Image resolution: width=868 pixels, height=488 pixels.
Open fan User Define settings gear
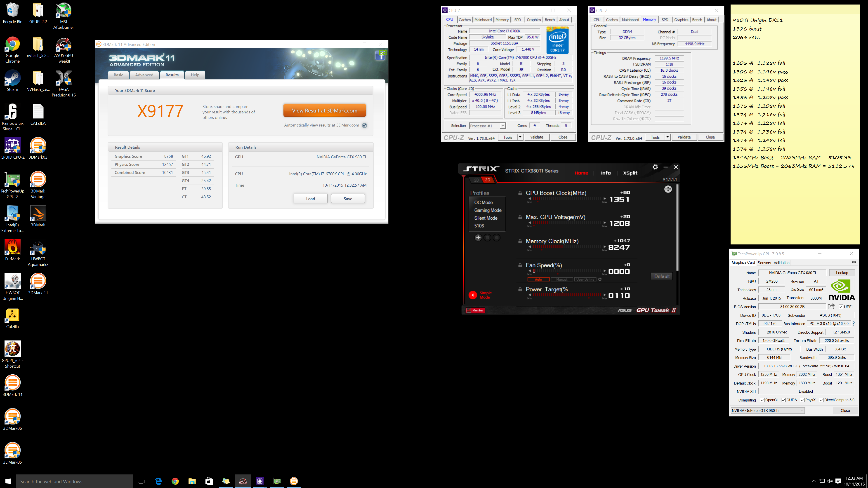(x=600, y=279)
